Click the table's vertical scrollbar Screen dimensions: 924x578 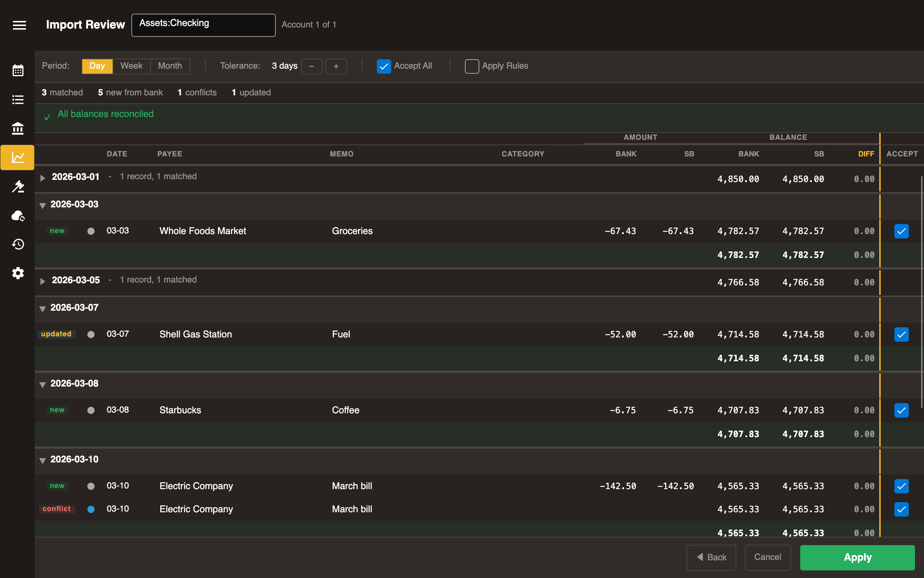[x=922, y=293]
